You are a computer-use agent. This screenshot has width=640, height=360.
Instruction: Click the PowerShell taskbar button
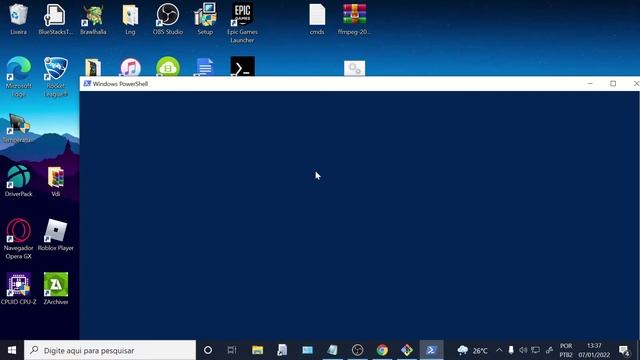431,350
